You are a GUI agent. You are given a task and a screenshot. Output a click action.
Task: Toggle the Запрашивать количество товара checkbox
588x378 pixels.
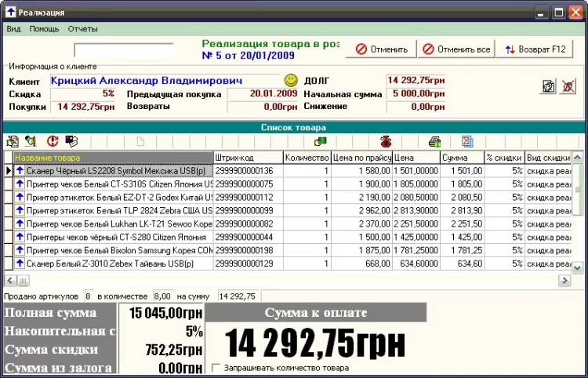[x=216, y=368]
